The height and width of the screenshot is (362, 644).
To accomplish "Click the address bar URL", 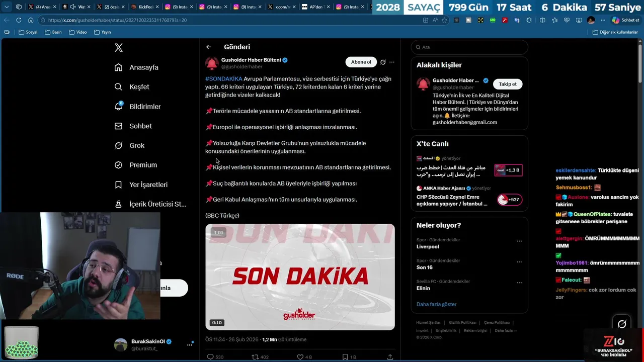I will click(x=117, y=20).
